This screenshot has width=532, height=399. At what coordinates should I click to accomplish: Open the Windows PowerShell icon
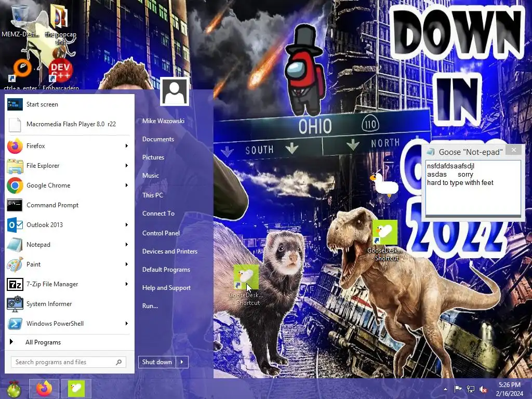coord(15,323)
